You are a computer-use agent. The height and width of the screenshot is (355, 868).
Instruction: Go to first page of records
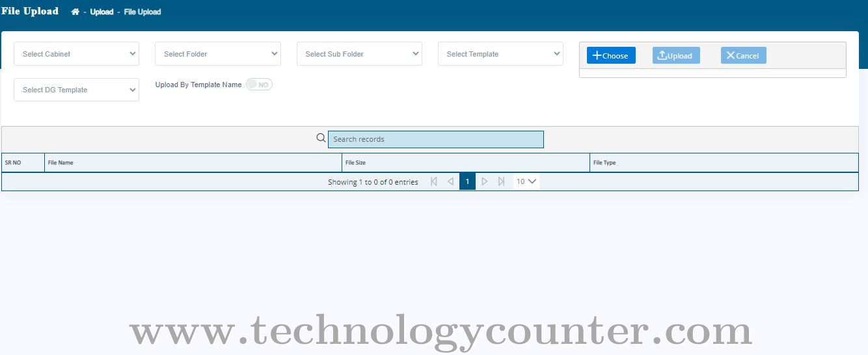point(434,181)
